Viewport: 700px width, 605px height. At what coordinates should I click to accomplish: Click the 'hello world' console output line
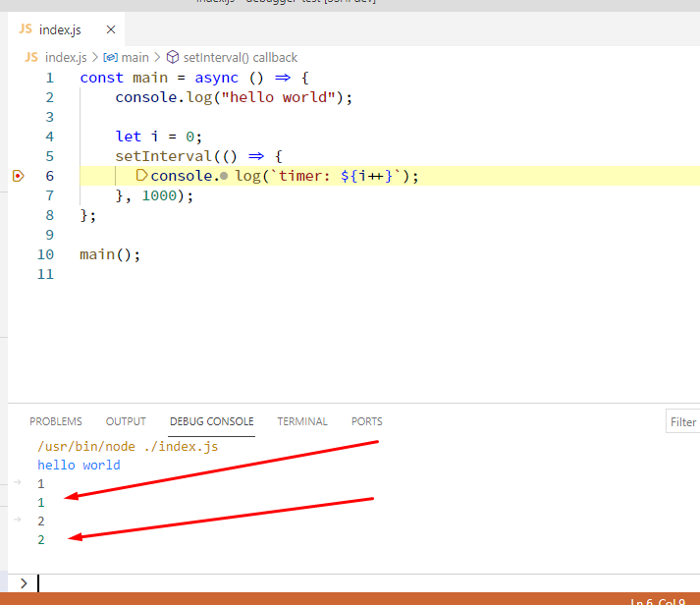pos(79,466)
